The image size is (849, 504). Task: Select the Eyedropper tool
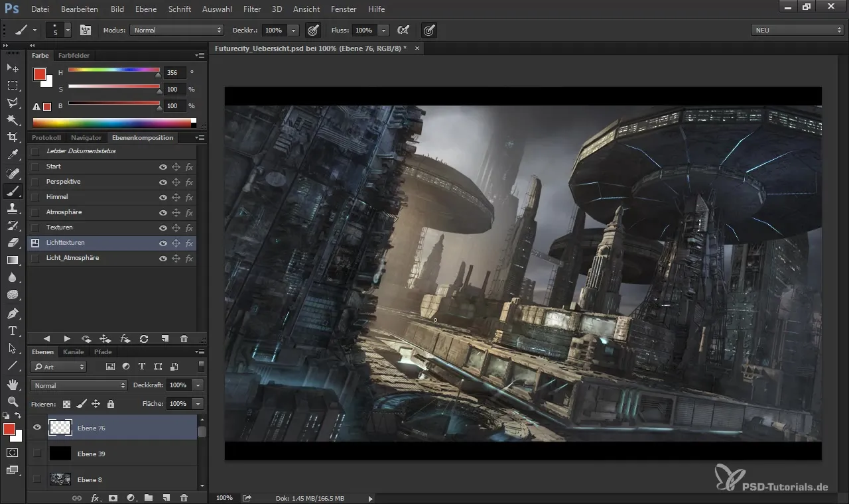(13, 155)
